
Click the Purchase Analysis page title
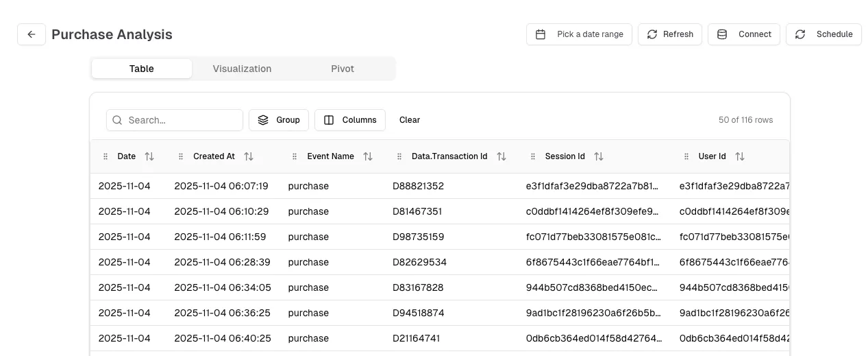(x=112, y=34)
